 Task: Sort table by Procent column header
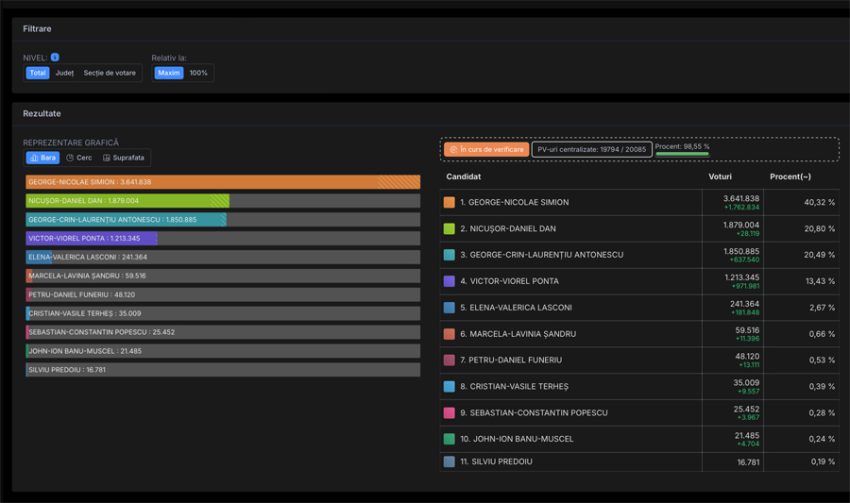[790, 177]
